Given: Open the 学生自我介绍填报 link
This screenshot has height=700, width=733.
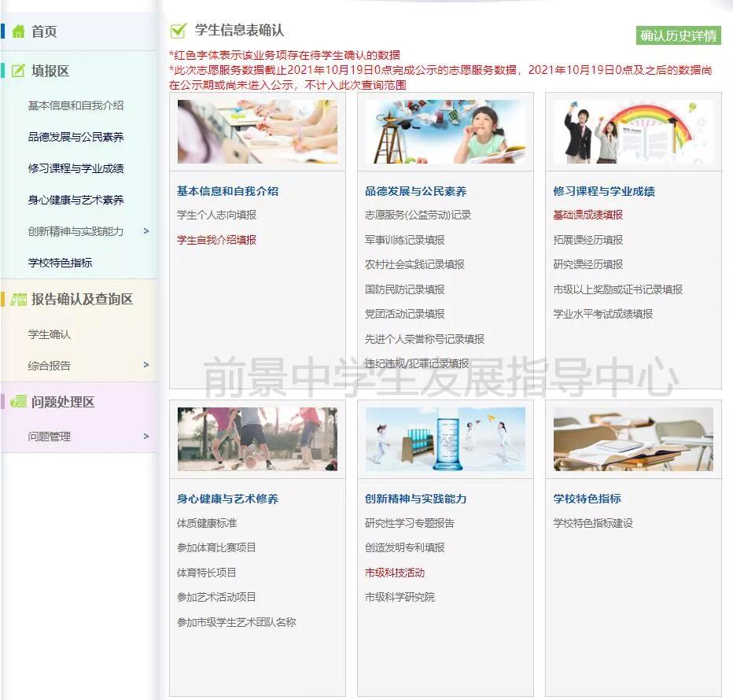Looking at the screenshot, I should (218, 241).
